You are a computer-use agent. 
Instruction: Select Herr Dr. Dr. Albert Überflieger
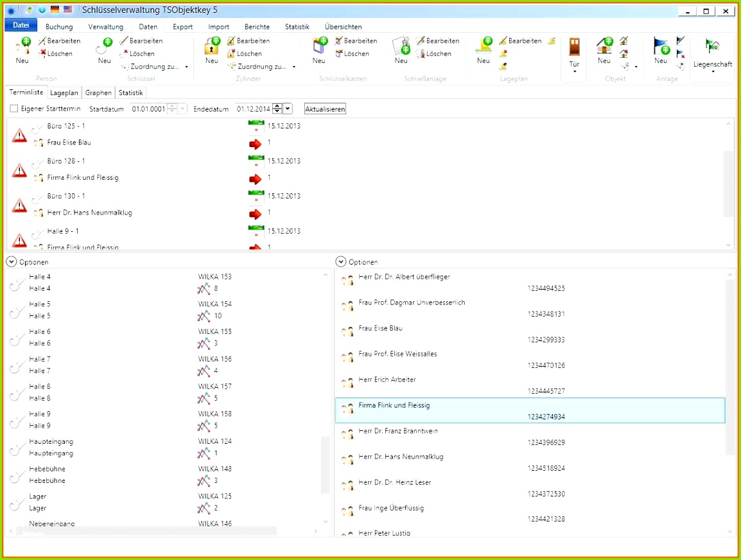point(530,283)
